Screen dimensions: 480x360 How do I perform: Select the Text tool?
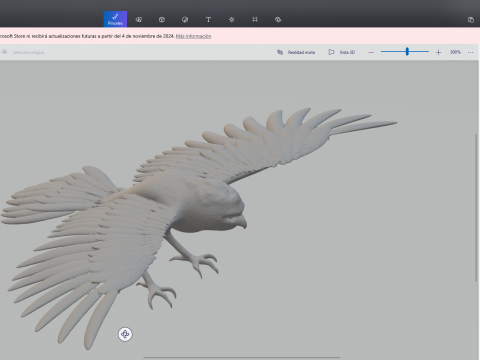coord(208,20)
